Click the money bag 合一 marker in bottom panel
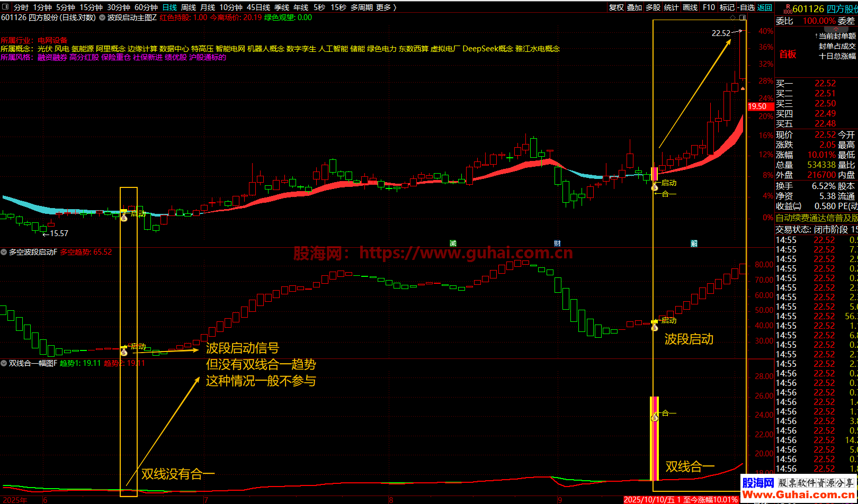 (x=655, y=417)
